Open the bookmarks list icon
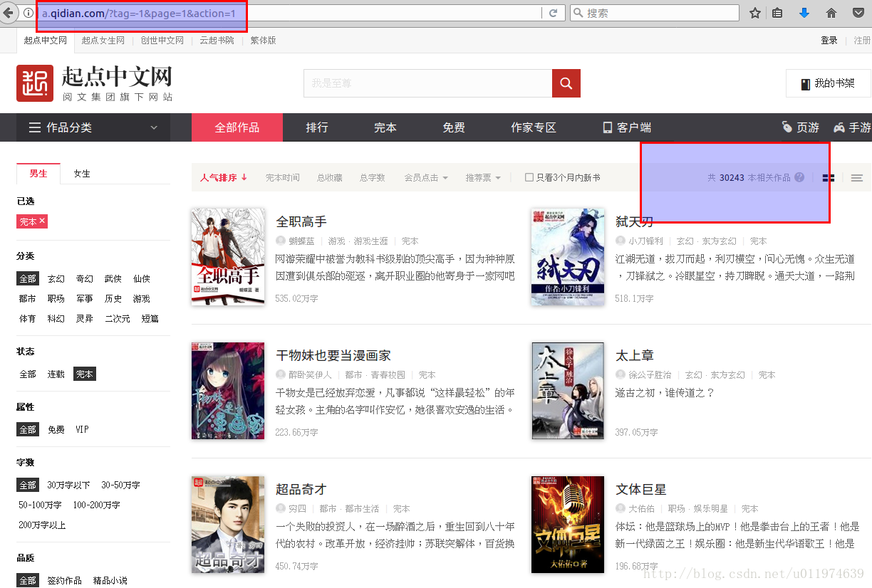This screenshot has width=872, height=588. pyautogui.click(x=777, y=13)
